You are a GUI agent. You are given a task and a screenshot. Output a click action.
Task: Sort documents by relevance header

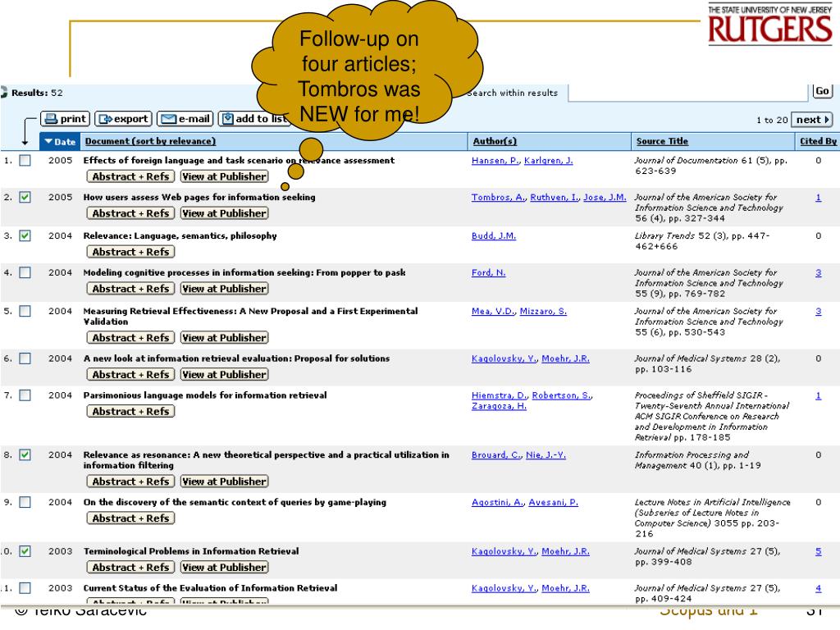151,141
